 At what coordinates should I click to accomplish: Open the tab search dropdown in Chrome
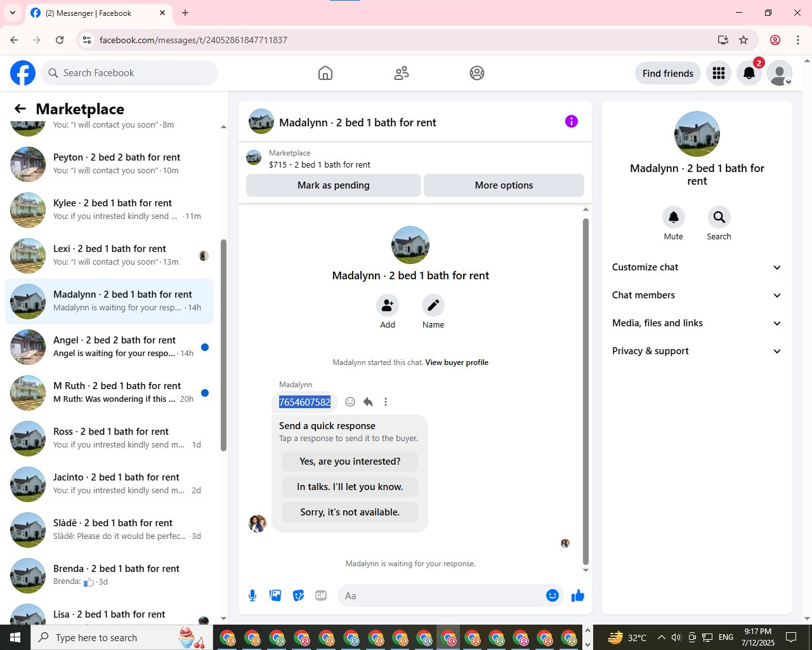pyautogui.click(x=13, y=13)
